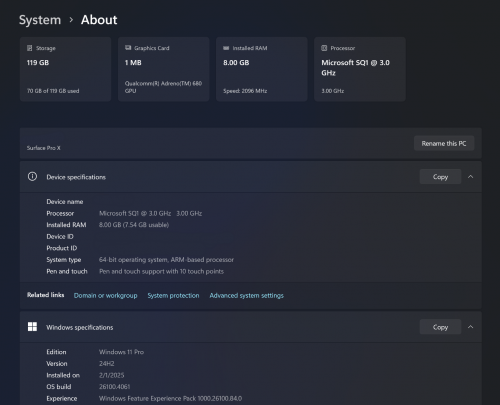Select the 24H2 version value
The image size is (500, 405).
[106, 364]
